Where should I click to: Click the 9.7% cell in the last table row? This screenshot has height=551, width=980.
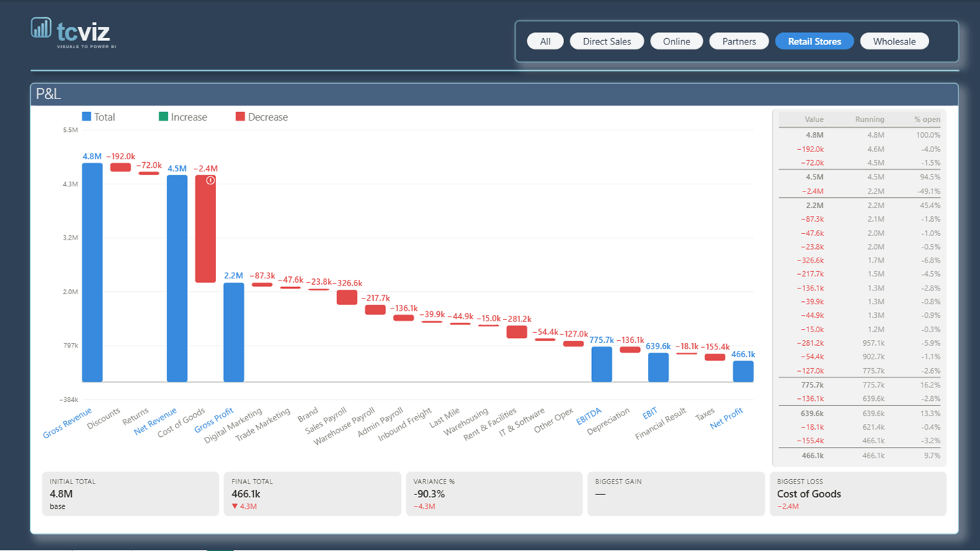[931, 455]
